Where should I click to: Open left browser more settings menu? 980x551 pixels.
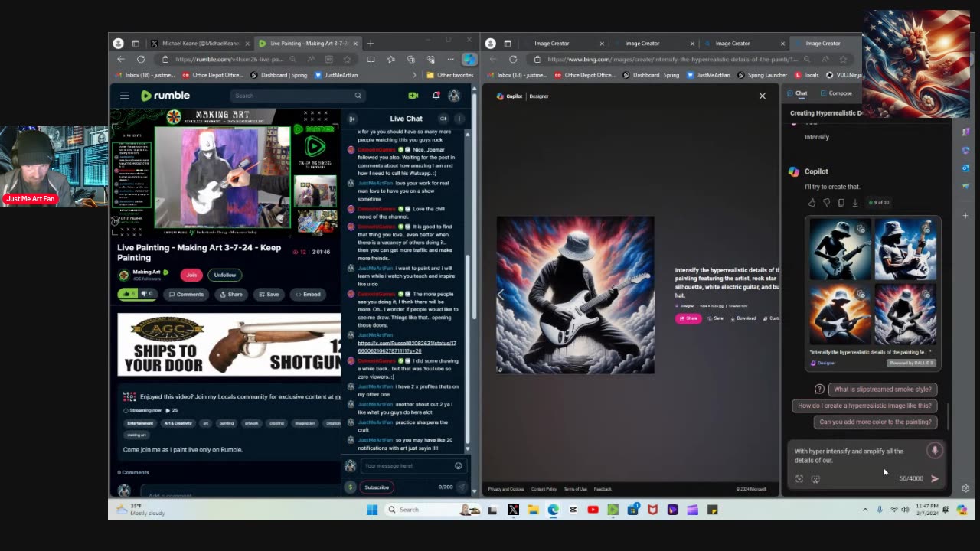[450, 59]
